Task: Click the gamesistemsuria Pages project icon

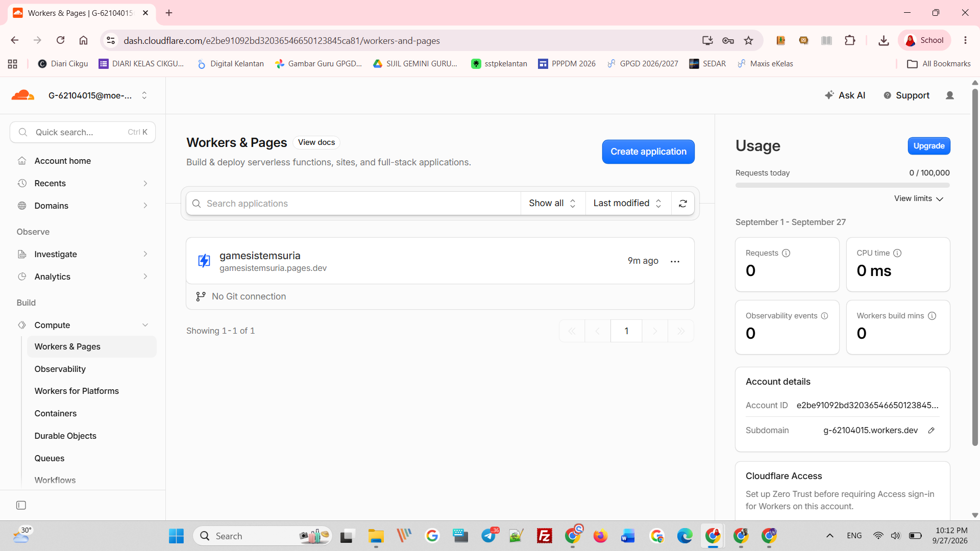Action: (x=204, y=261)
